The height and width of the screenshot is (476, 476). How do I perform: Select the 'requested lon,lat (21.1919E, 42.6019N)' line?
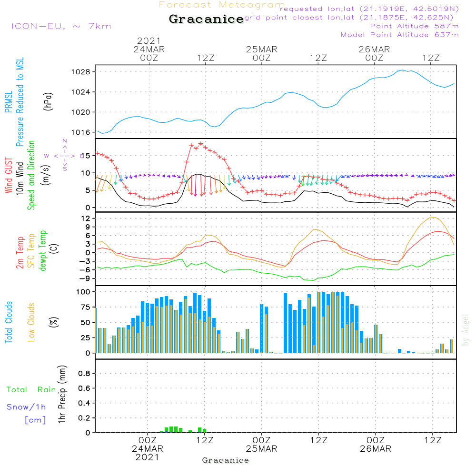[x=369, y=9]
